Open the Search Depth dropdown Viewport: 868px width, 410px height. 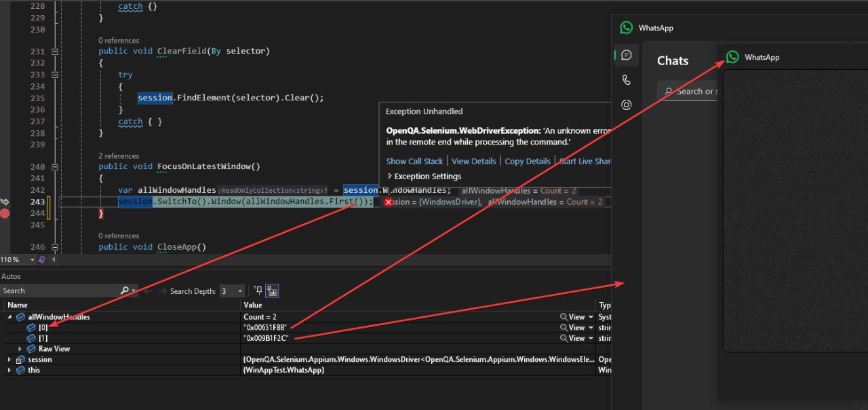239,291
